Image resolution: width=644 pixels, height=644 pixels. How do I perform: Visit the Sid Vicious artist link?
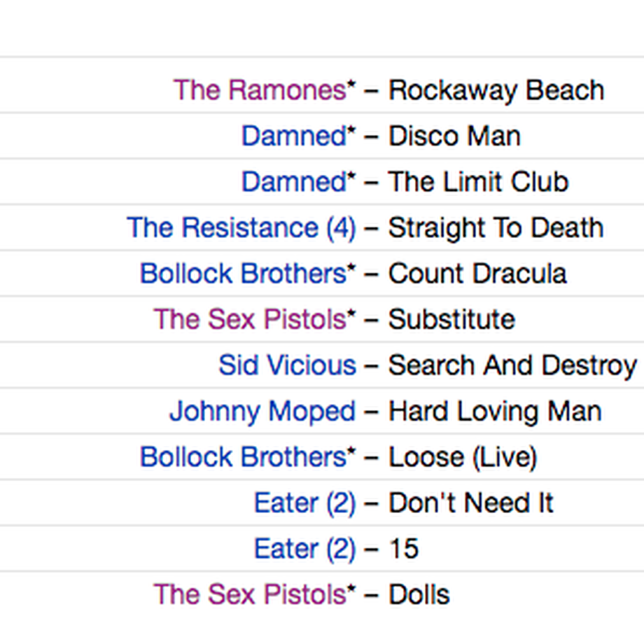287,365
